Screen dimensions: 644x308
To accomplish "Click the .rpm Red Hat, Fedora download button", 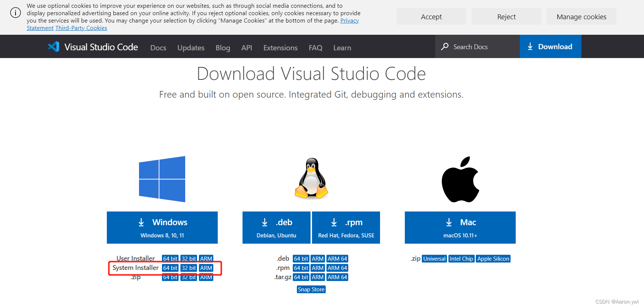I will (346, 227).
